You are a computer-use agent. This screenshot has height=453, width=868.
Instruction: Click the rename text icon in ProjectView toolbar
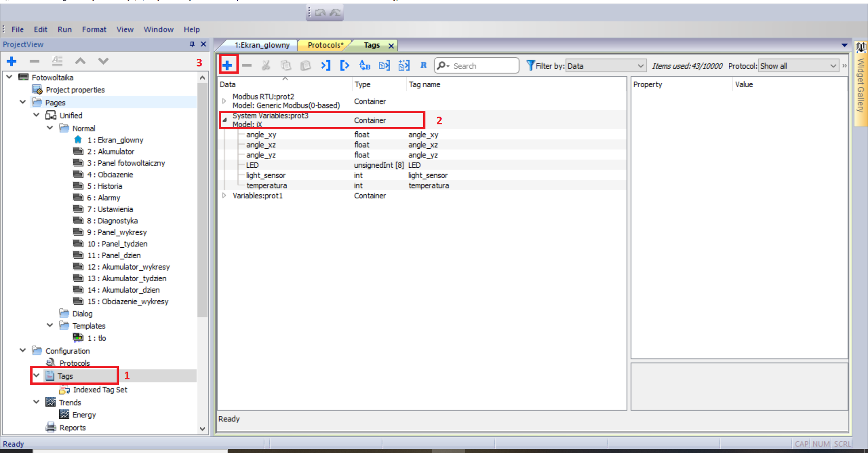tap(57, 61)
